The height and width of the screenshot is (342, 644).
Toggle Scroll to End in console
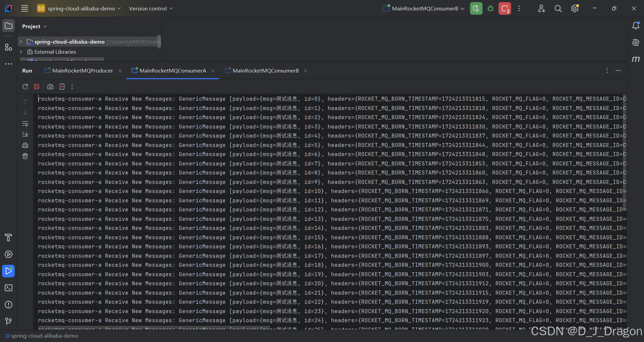25,134
